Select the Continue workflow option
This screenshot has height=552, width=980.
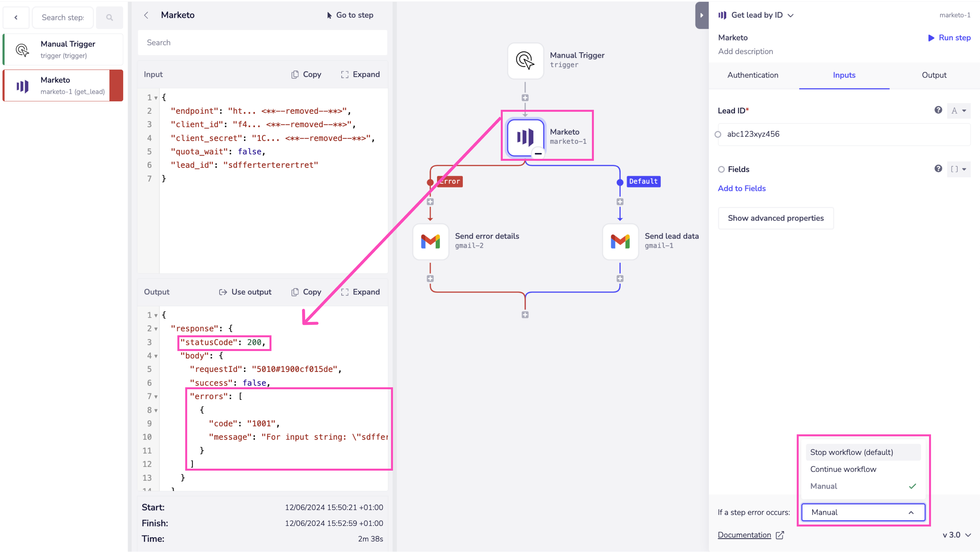843,469
